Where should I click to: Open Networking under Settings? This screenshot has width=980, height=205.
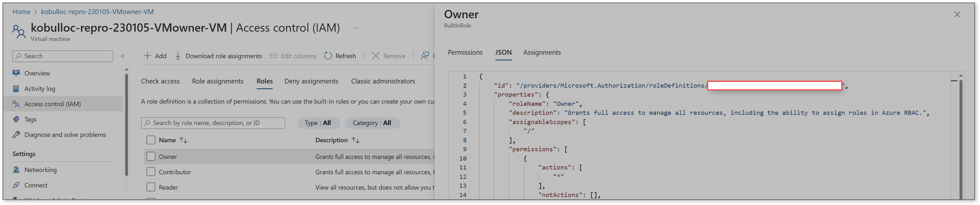click(40, 170)
